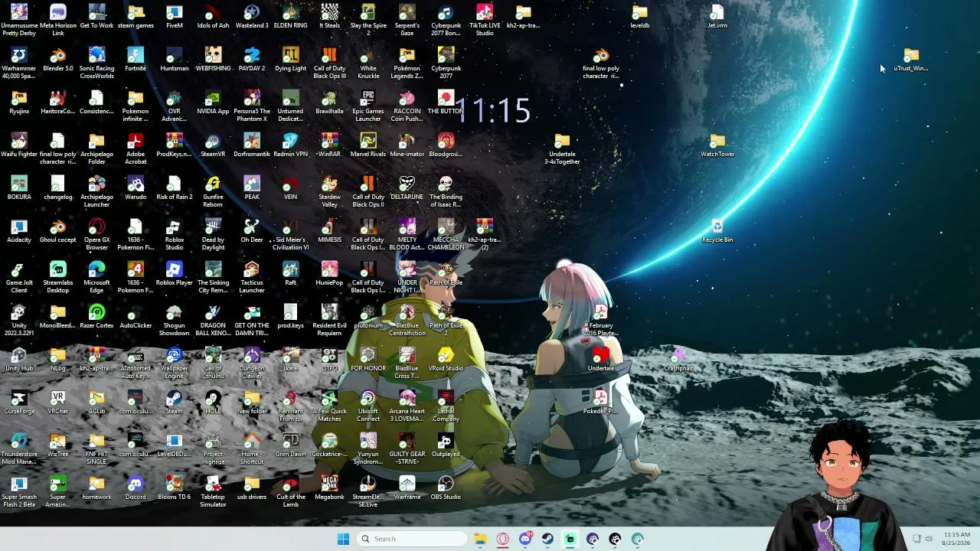Click the Blender 5.0 desktop icon
Viewport: 980px width, 551px height.
58,60
